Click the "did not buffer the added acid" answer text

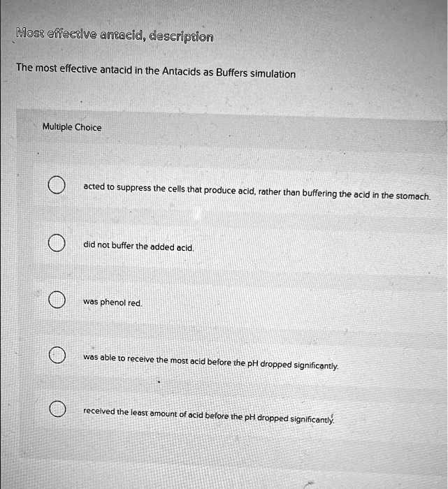pyautogui.click(x=138, y=247)
